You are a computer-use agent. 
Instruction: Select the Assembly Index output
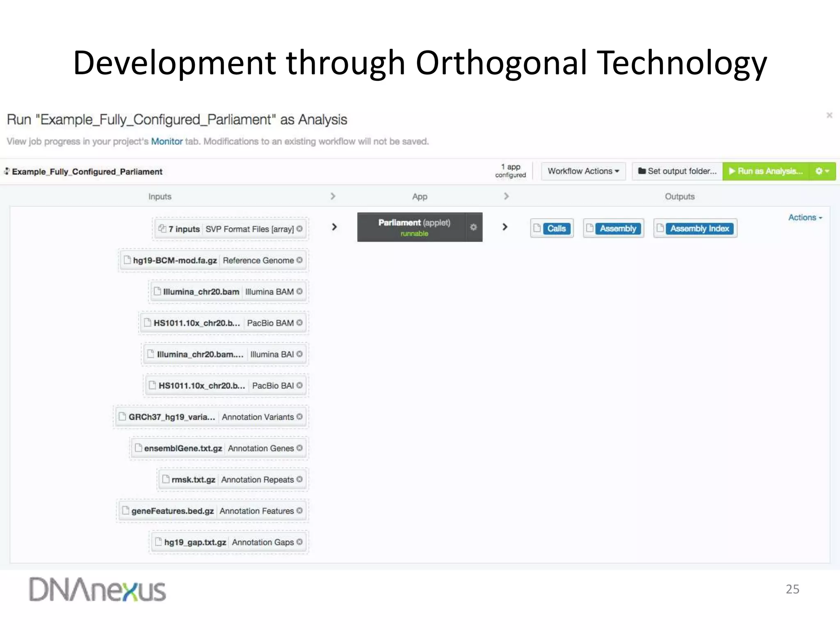(695, 228)
